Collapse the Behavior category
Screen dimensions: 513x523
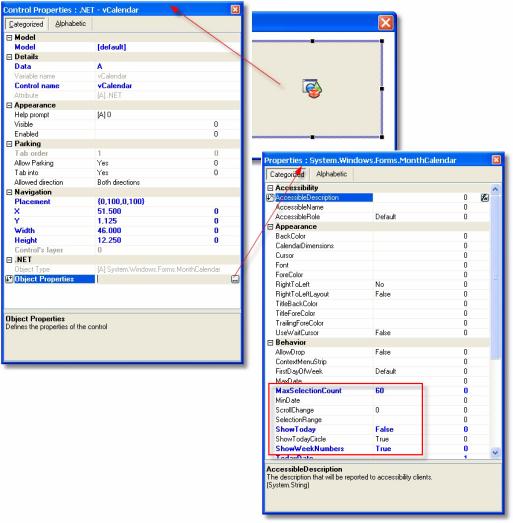[x=270, y=343]
